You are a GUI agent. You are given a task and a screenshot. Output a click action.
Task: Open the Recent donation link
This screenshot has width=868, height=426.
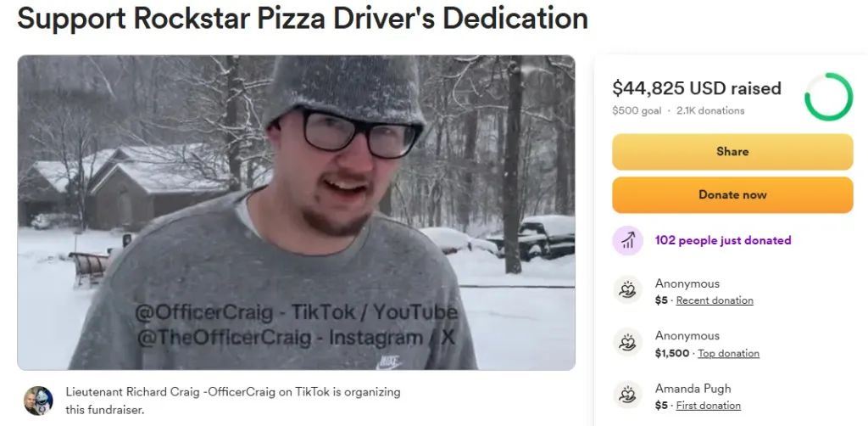pos(714,300)
